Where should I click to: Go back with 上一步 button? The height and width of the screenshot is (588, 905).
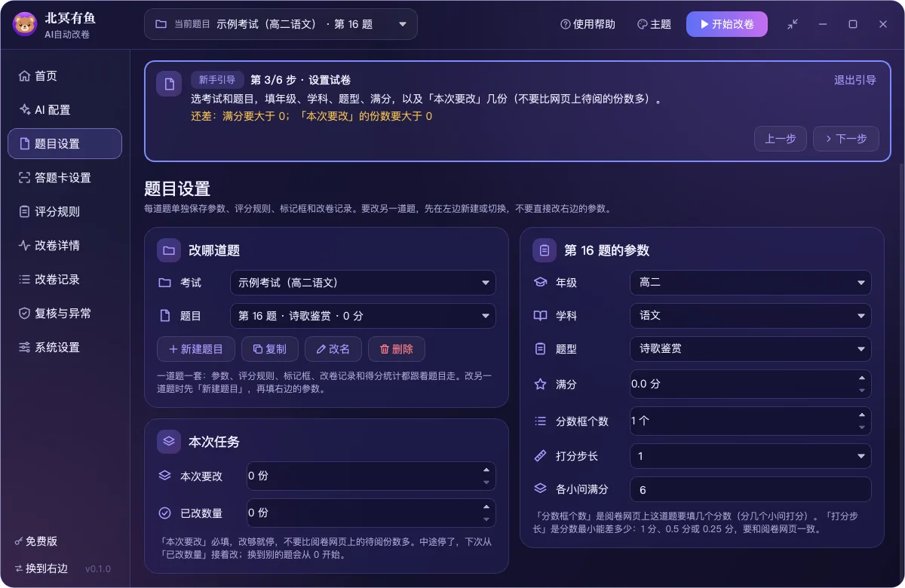781,139
